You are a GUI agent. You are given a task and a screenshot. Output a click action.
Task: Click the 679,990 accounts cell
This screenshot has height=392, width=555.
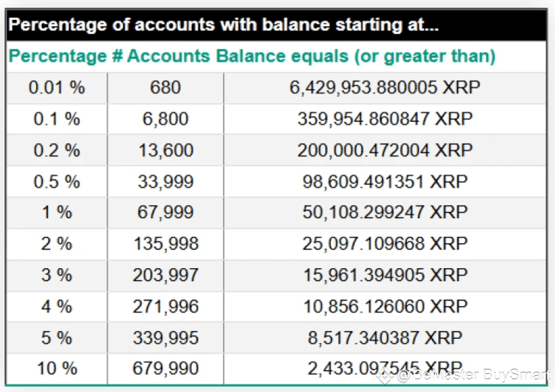(x=166, y=368)
